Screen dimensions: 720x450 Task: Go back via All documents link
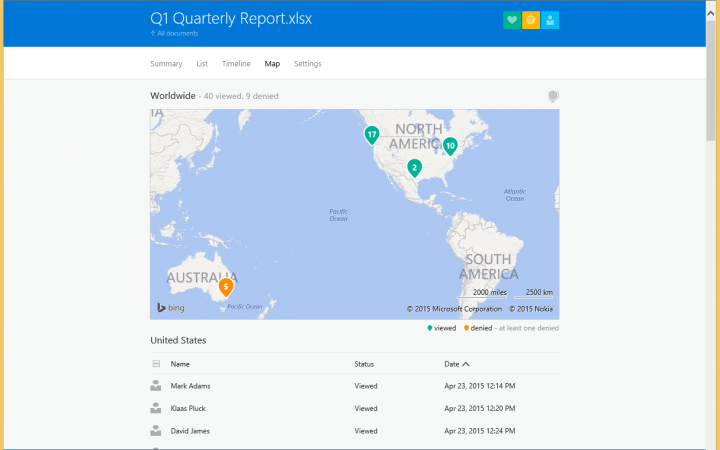coord(174,34)
